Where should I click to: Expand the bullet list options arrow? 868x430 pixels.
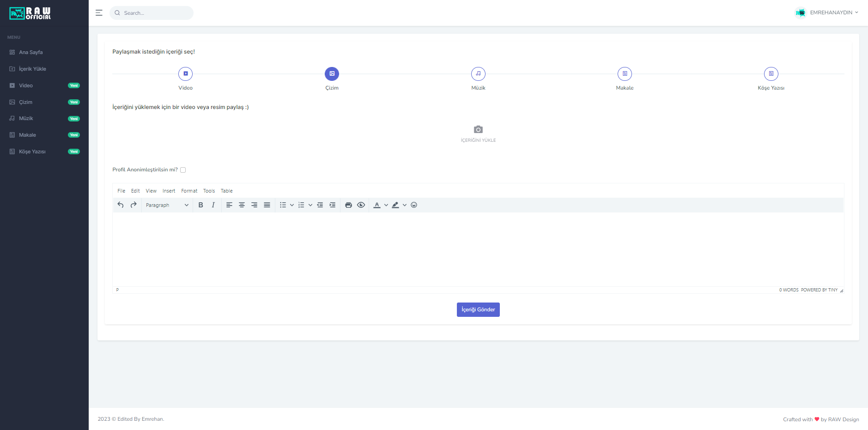tap(291, 205)
